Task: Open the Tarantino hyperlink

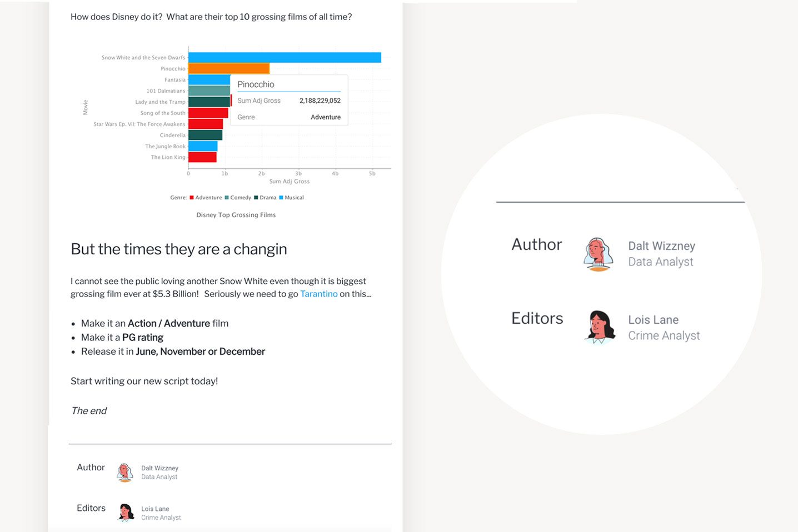Action: pyautogui.click(x=319, y=294)
